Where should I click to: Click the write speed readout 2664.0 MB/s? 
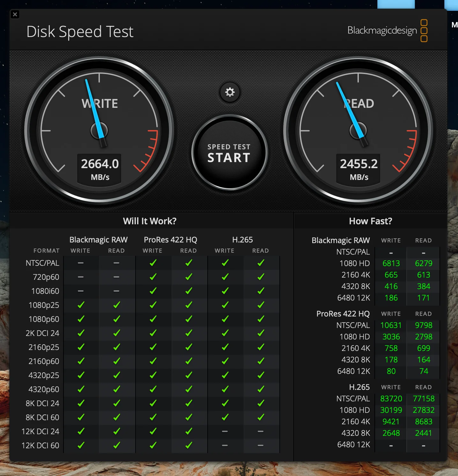click(x=100, y=169)
